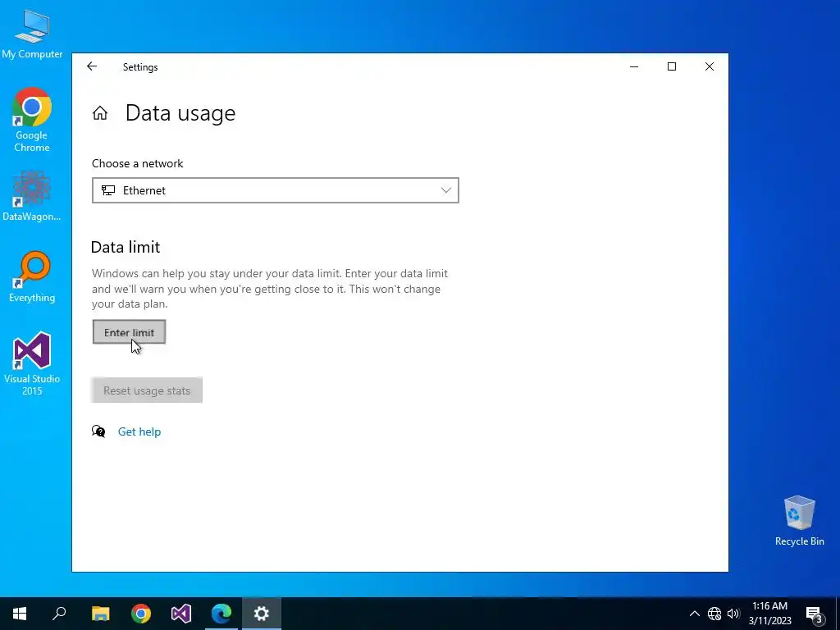Open the volume control tray icon
Screen dimensions: 840x630
[733, 614]
